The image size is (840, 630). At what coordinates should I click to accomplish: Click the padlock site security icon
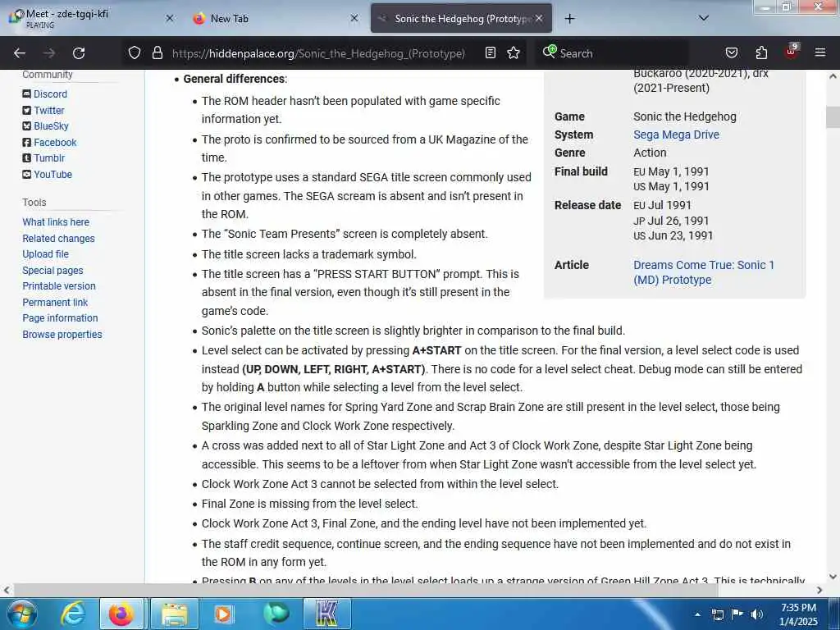pos(157,52)
